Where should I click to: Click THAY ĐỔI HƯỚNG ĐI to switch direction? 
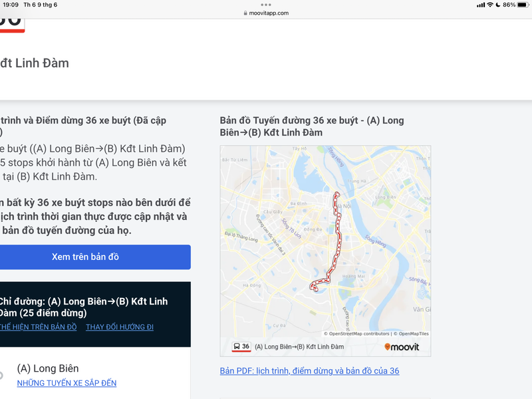pyautogui.click(x=120, y=327)
